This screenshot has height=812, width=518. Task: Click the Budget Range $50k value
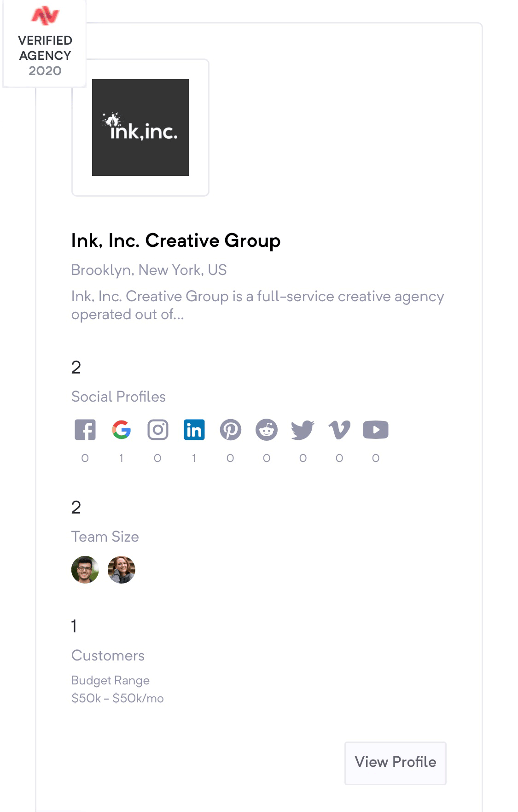118,698
